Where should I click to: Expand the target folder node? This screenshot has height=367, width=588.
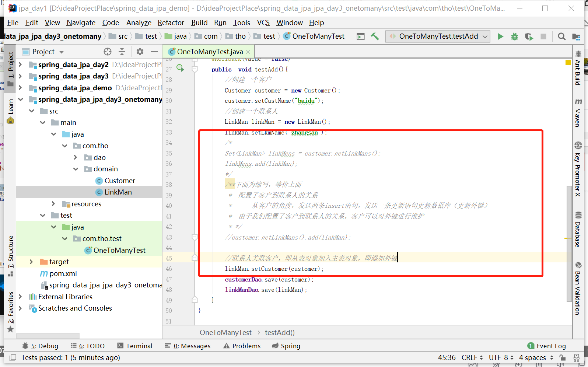[31, 262]
